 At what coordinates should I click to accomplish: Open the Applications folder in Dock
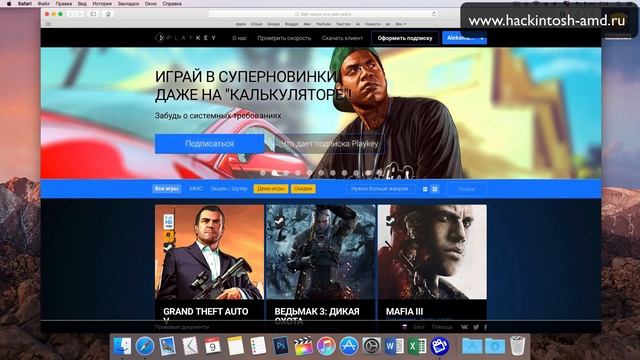[x=472, y=346]
